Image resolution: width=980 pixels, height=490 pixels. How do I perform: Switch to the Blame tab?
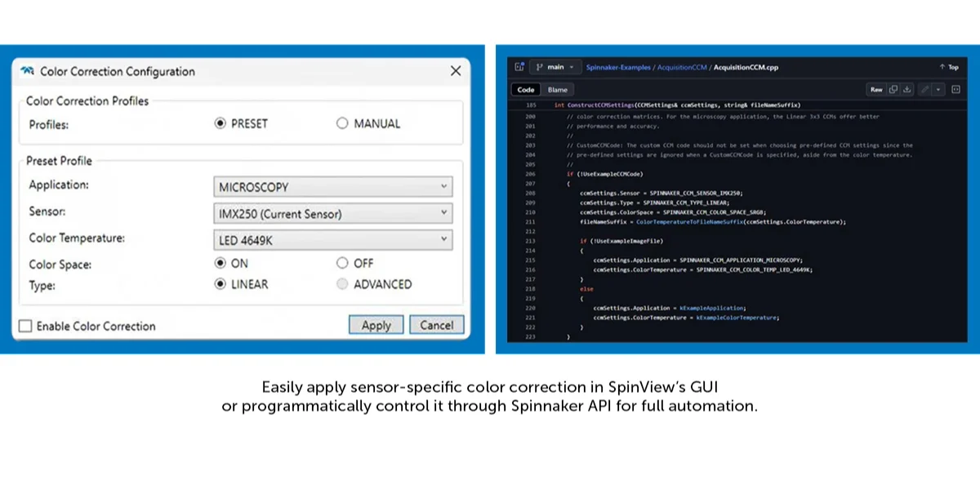[x=557, y=90]
